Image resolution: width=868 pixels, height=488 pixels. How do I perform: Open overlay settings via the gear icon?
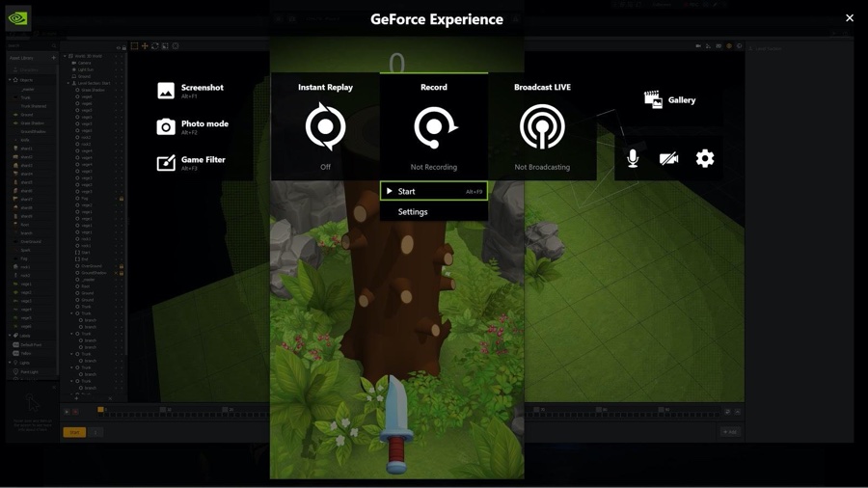tap(705, 159)
